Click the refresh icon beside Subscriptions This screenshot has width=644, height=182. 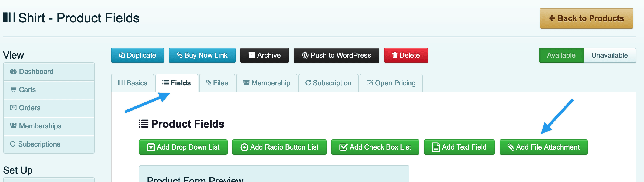coord(13,144)
